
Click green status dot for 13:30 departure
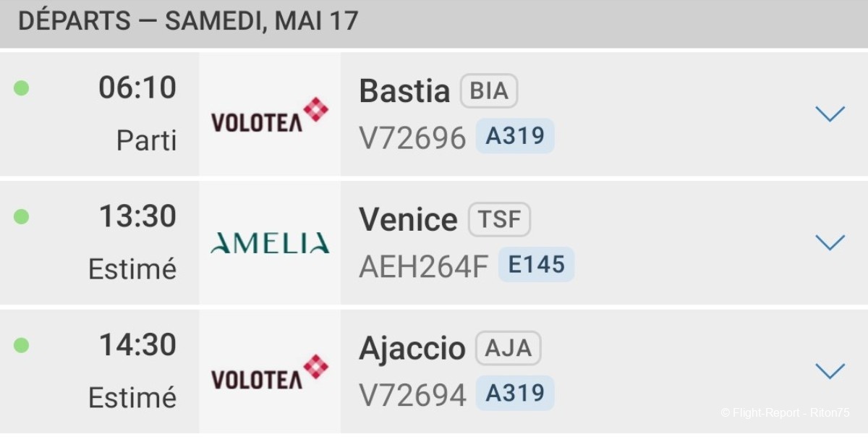[21, 216]
